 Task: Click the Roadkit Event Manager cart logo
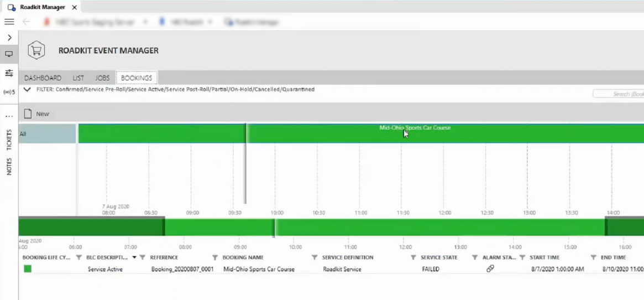pyautogui.click(x=36, y=50)
